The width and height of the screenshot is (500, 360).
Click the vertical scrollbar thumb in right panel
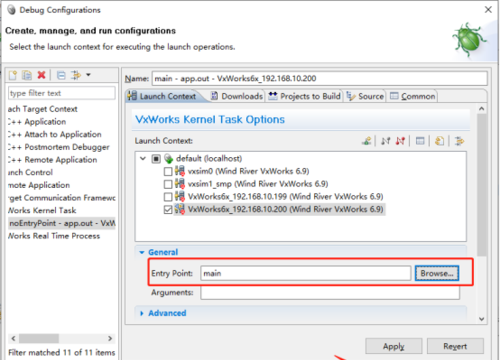(481, 185)
